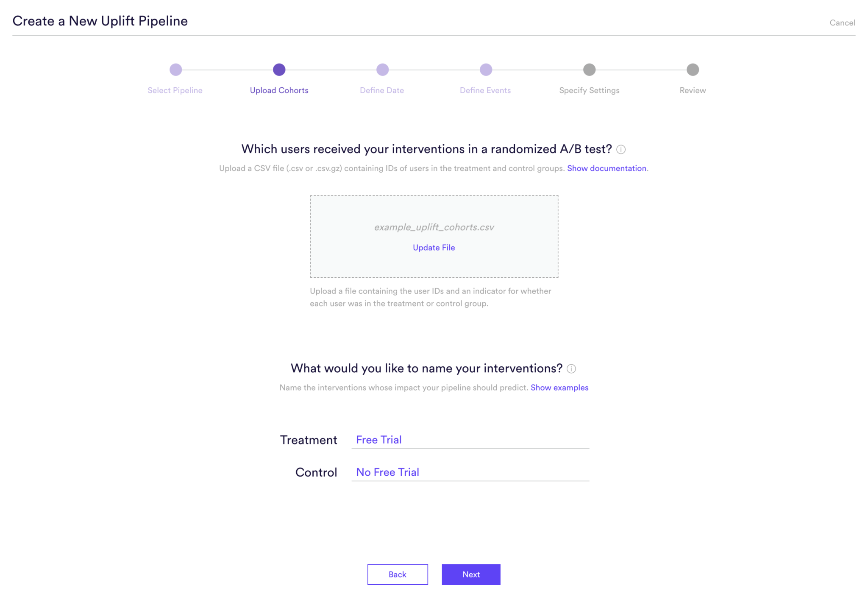Click info icon beside A/B test question
868x611 pixels.
click(x=621, y=149)
